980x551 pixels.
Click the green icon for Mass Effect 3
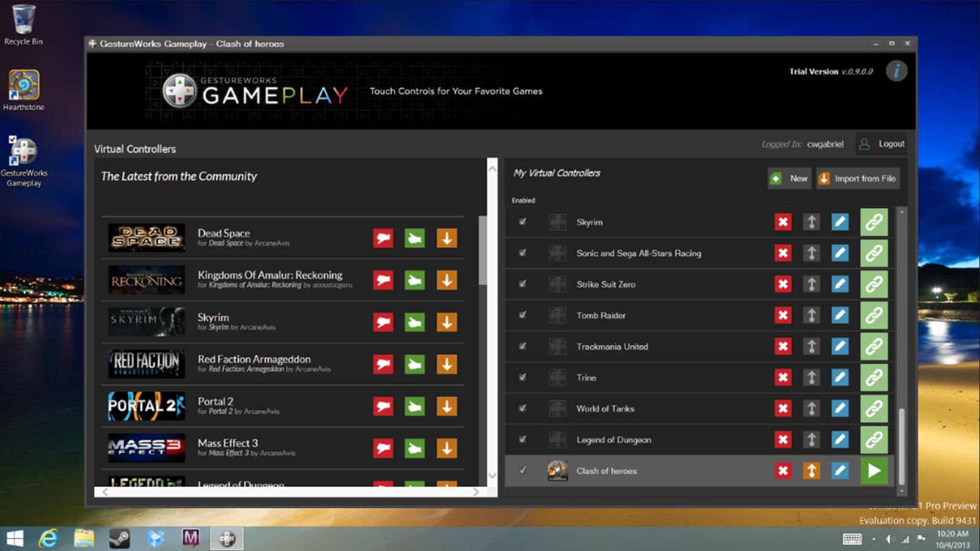pyautogui.click(x=415, y=448)
